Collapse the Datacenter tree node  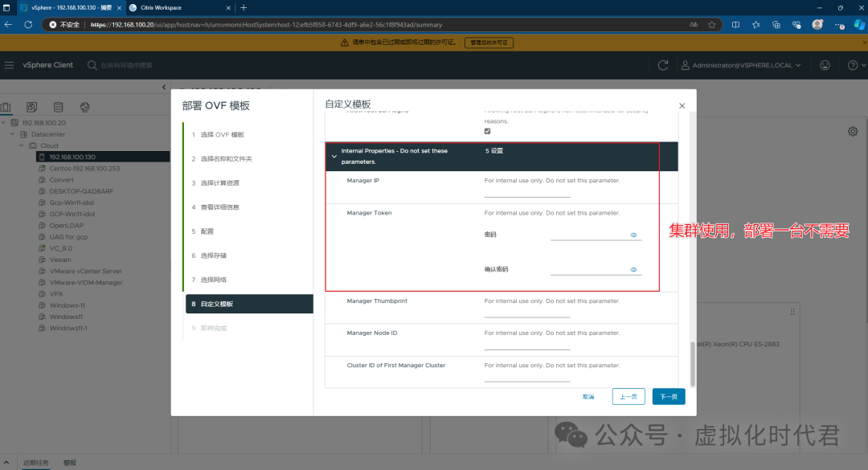coord(13,134)
